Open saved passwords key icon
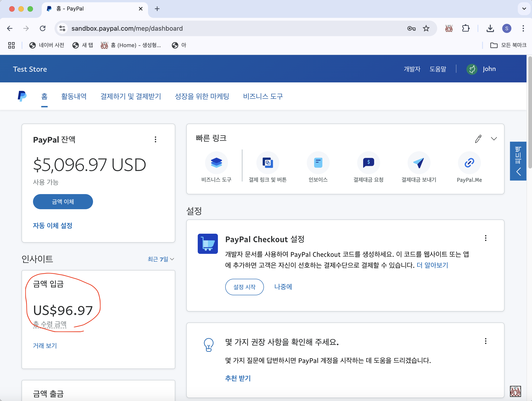Image resolution: width=532 pixels, height=401 pixels. tap(411, 29)
